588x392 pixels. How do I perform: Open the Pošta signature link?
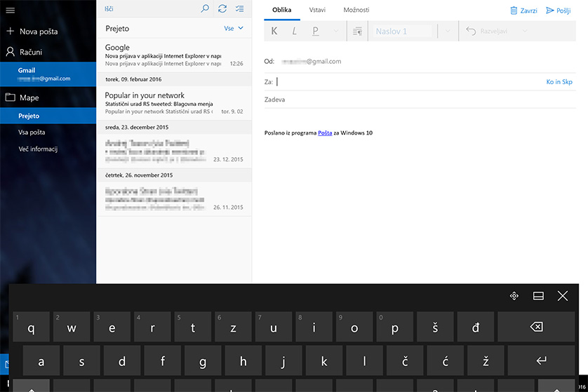(x=325, y=133)
